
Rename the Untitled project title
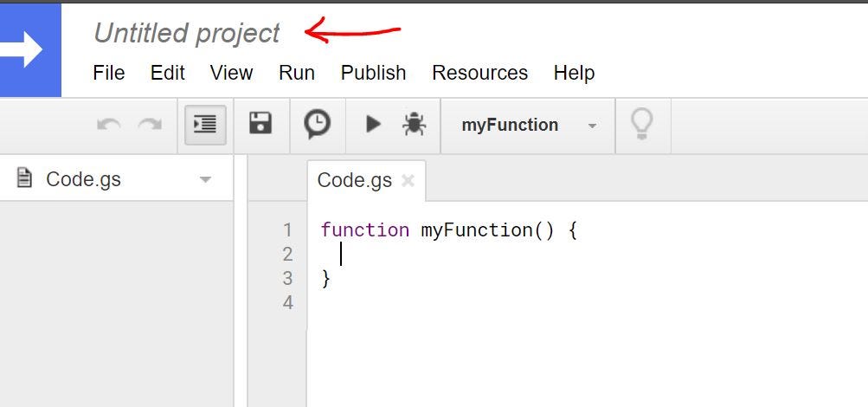187,33
